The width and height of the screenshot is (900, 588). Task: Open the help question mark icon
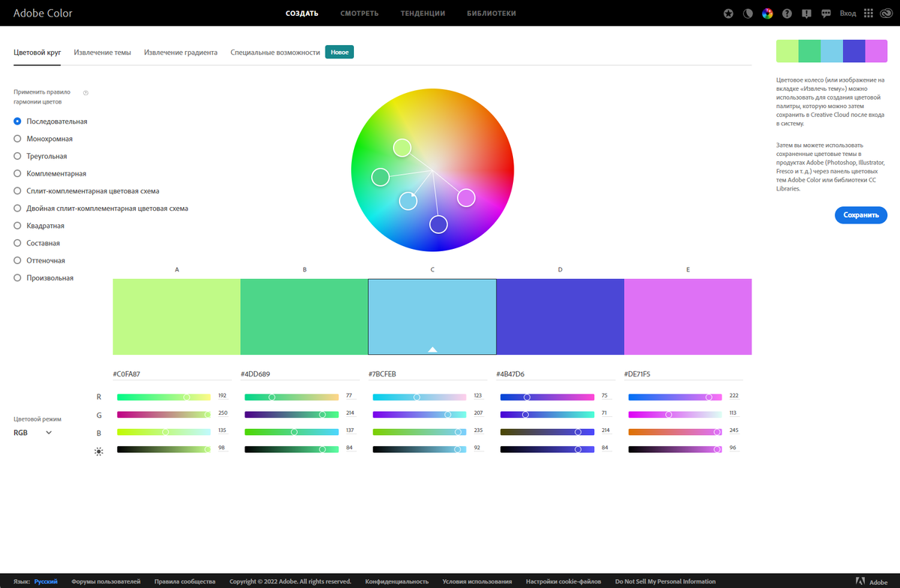(x=787, y=13)
